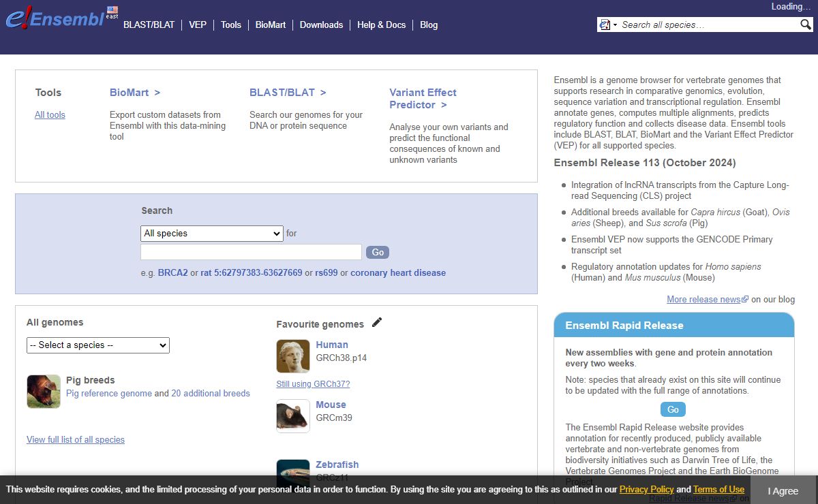Open the BLAST/BLAT tool heading link
This screenshot has height=504, width=818.
point(288,93)
